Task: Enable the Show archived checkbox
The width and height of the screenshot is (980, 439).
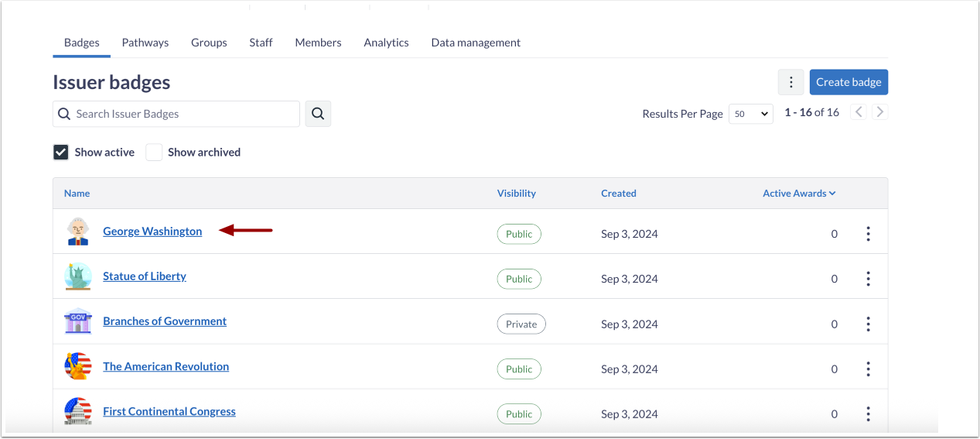Action: click(155, 153)
